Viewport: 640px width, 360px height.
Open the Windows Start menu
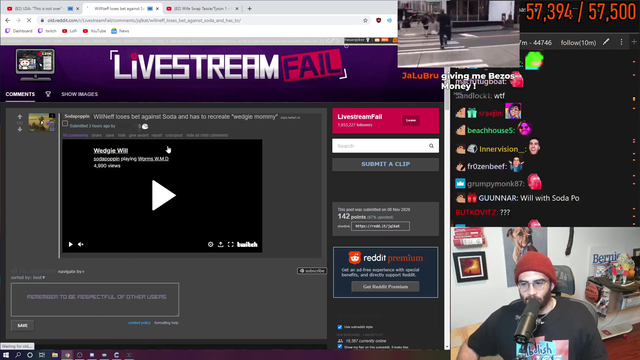tap(6, 355)
